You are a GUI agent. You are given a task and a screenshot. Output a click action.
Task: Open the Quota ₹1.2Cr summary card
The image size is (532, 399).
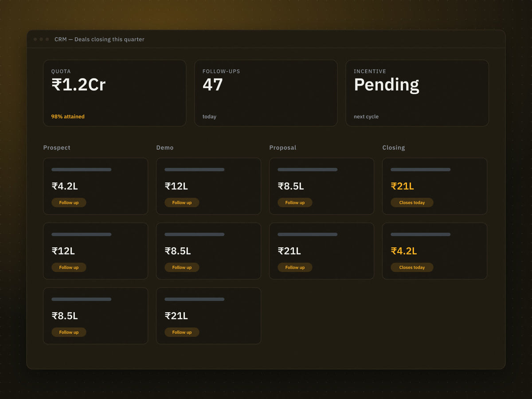tap(114, 93)
